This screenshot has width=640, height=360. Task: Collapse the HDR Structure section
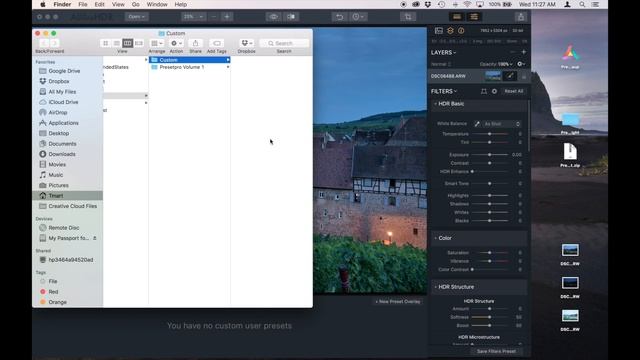pyautogui.click(x=436, y=287)
